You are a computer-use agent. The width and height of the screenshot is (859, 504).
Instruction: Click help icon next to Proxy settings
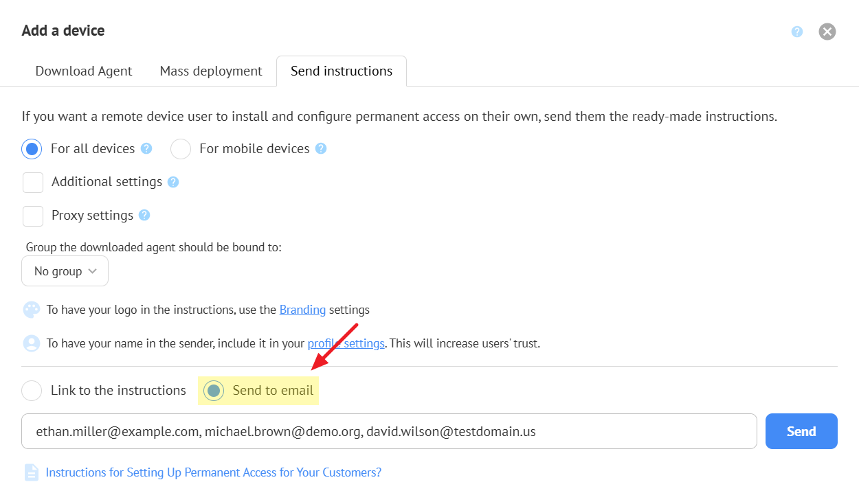[144, 215]
